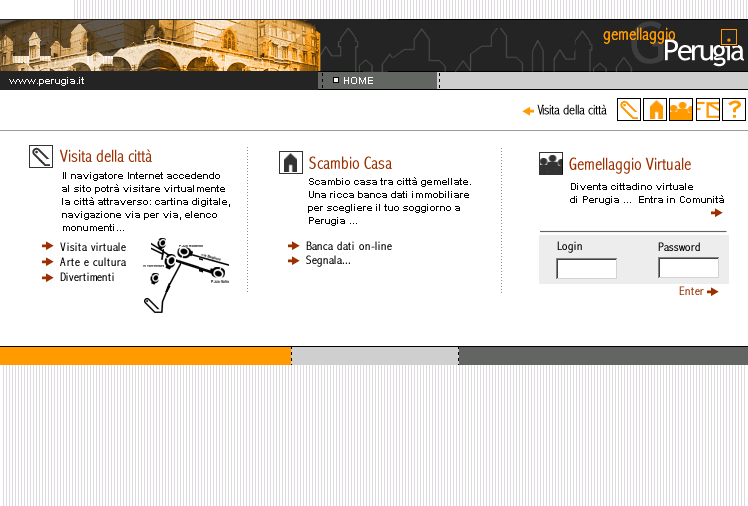Image resolution: width=748 pixels, height=506 pixels.
Task: Click the pin icon beside Visita della città heading
Action: [41, 156]
